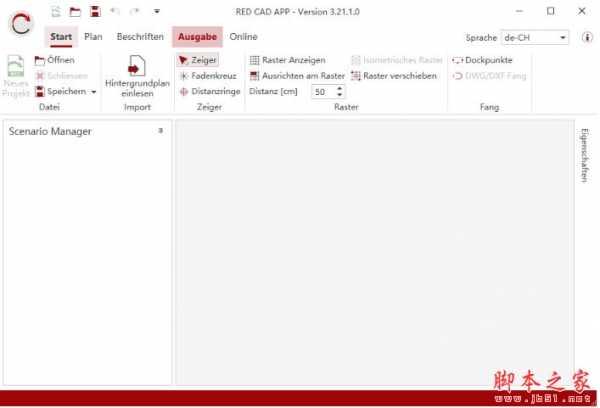The image size is (600, 408).
Task: Increase Distanz value with up arrow
Action: (339, 88)
